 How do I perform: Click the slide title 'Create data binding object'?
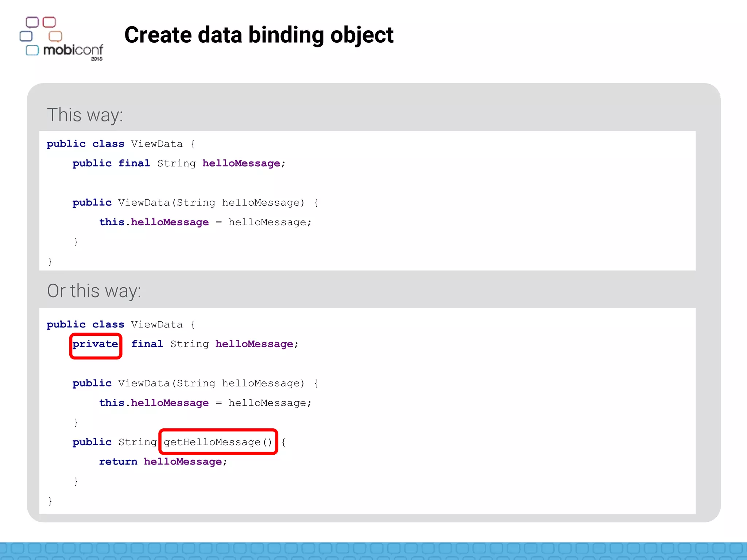click(259, 35)
